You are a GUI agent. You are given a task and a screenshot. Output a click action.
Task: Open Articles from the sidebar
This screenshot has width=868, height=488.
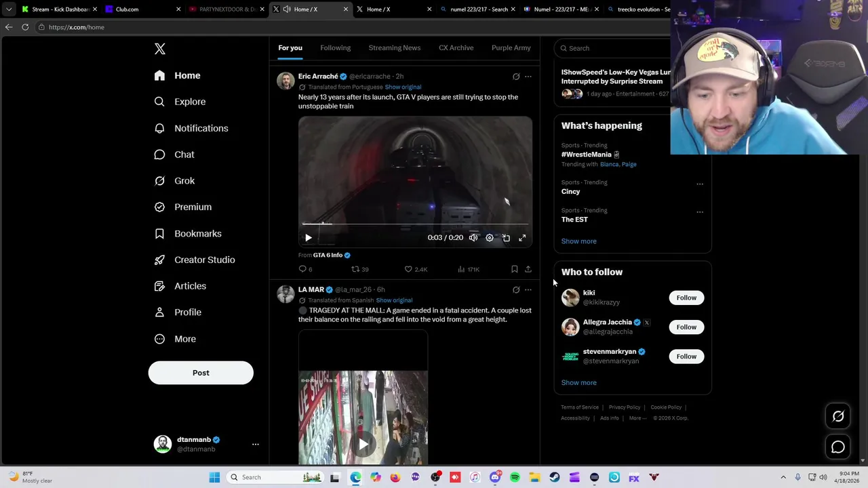pyautogui.click(x=180, y=286)
